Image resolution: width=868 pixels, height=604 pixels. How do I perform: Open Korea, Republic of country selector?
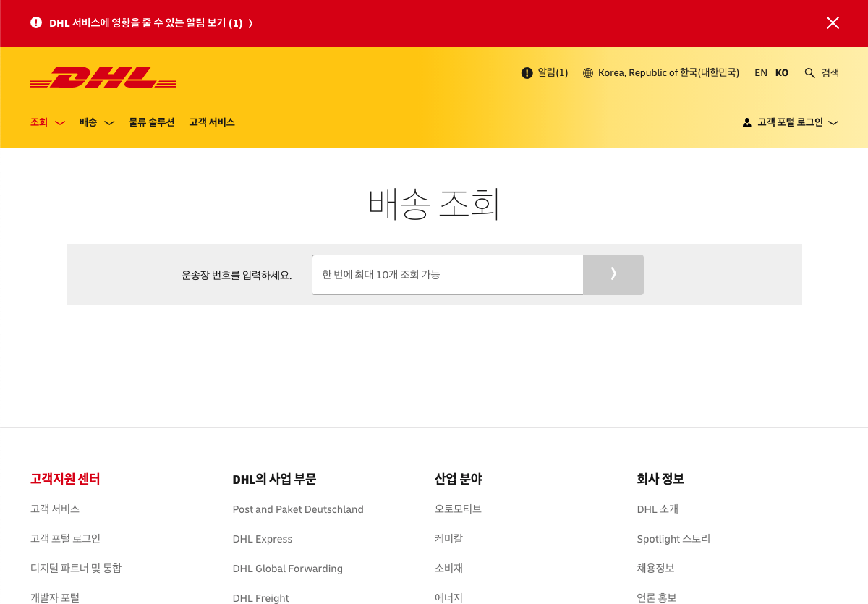click(668, 73)
